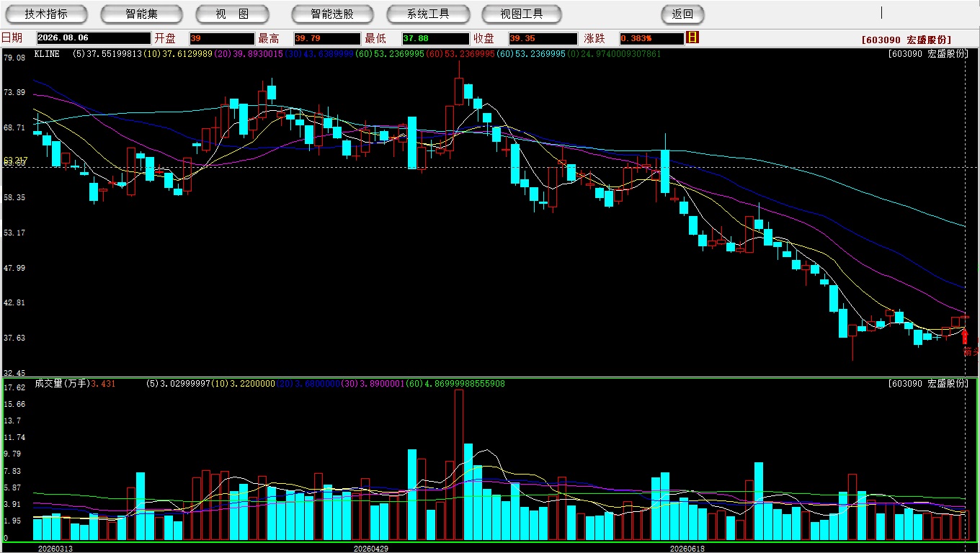Click the 成交量(万手) volume panel label
The width and height of the screenshot is (980, 553).
click(x=62, y=384)
